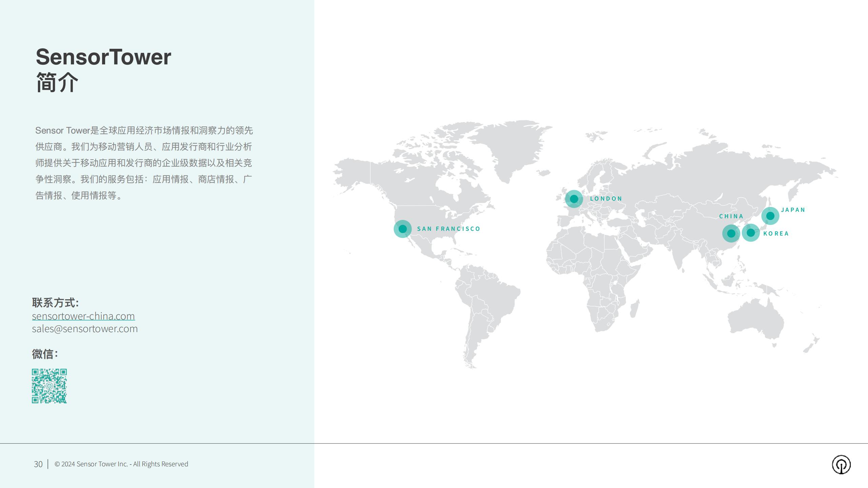The image size is (868, 488).
Task: Open the sensortower-china.com link
Action: click(x=83, y=316)
